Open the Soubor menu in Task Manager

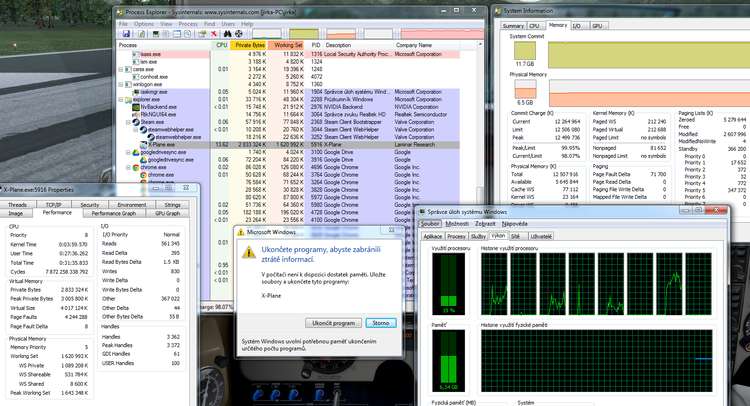point(430,223)
